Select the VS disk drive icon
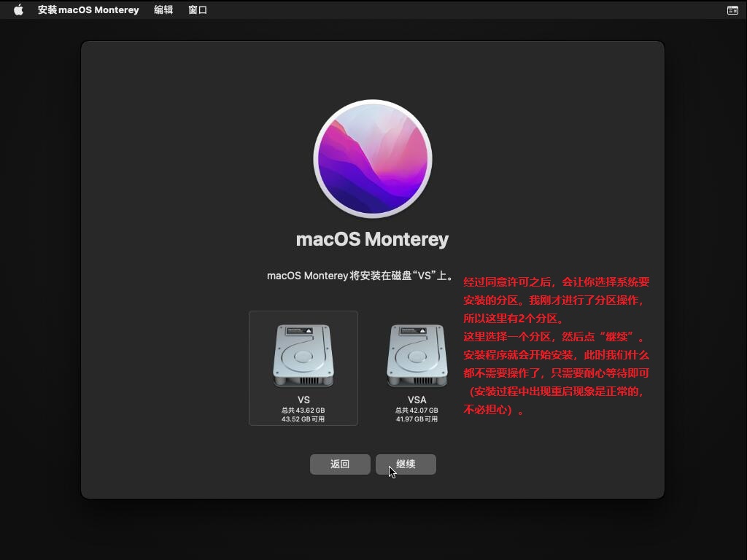This screenshot has height=560, width=747. (x=303, y=357)
